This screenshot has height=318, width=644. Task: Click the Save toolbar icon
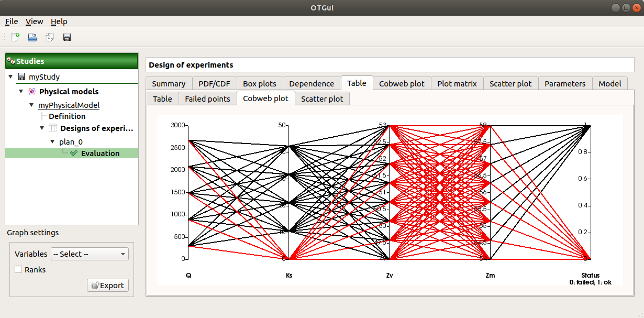67,37
